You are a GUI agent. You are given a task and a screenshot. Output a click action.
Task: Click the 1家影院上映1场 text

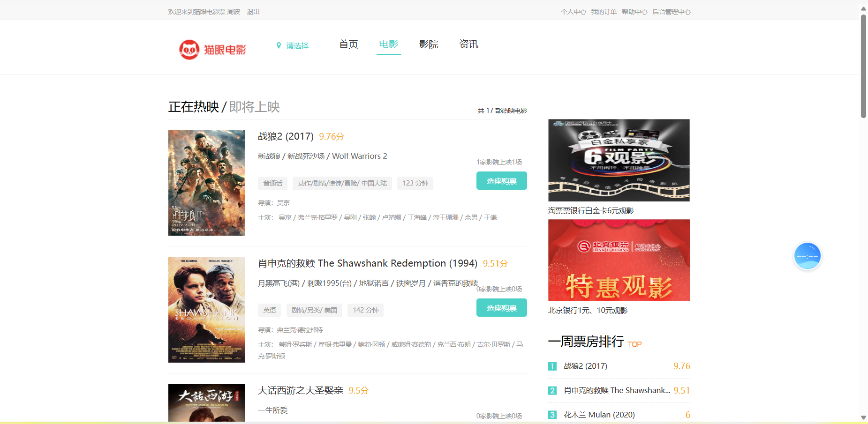(x=499, y=162)
